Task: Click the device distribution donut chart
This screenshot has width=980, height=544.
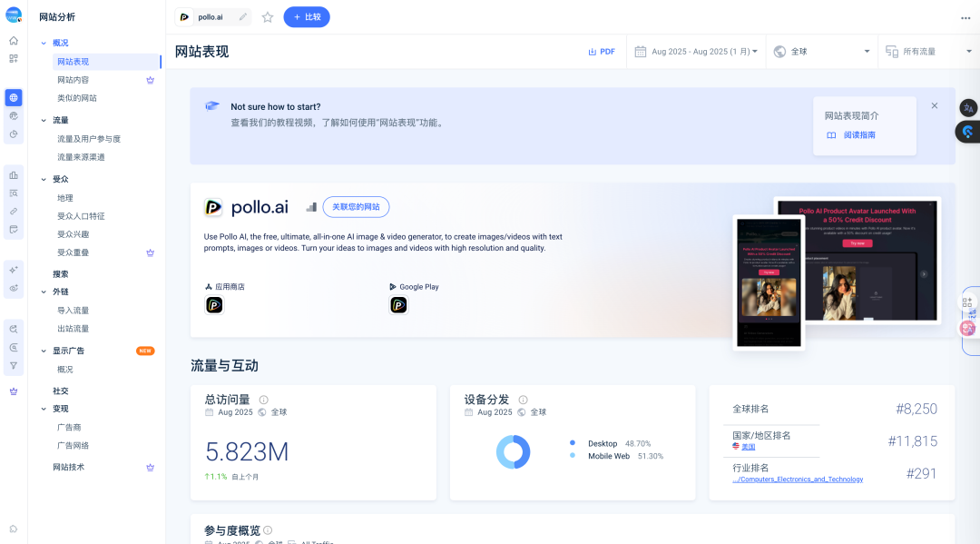Action: point(513,452)
